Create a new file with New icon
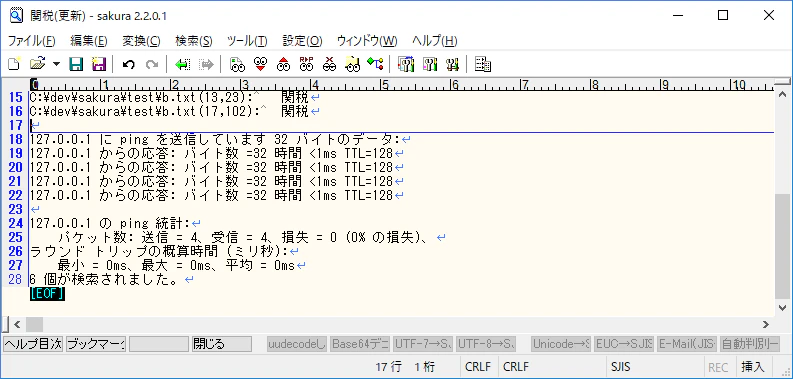This screenshot has width=793, height=379. tap(14, 64)
